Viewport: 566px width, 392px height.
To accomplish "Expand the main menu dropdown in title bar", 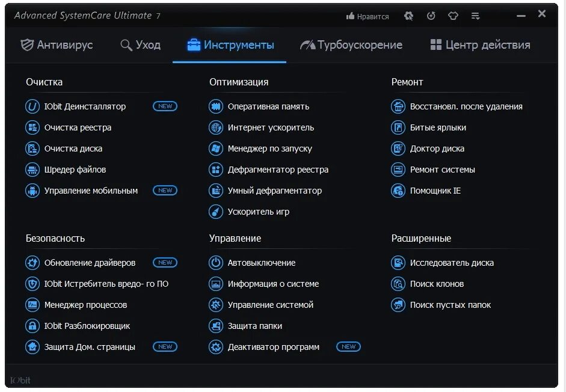I will pos(476,16).
